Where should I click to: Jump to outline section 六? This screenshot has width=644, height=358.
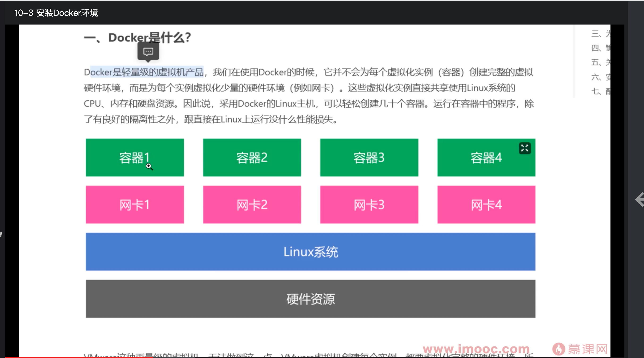[x=601, y=77]
